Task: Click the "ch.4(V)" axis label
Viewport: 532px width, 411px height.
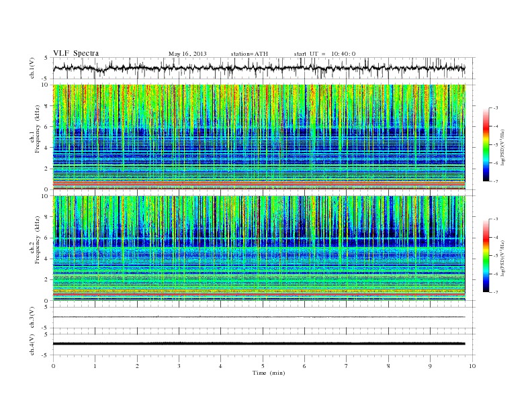Action: pos(32,345)
